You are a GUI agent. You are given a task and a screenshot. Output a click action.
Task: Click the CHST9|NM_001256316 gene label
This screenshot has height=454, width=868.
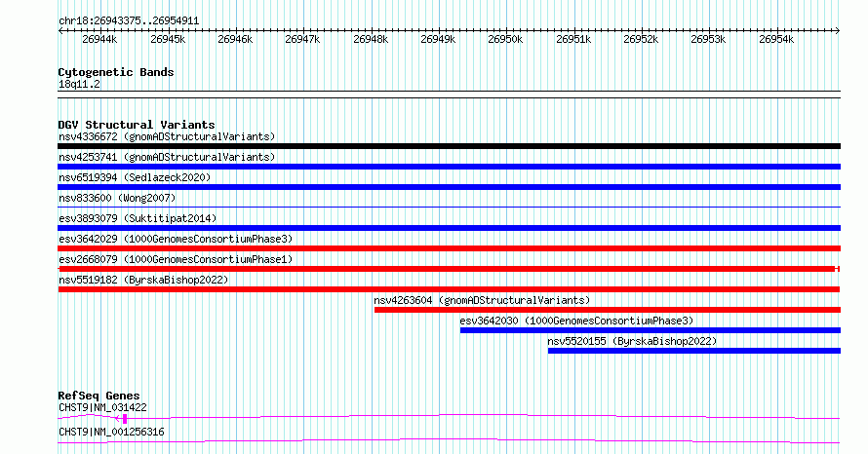111,432
